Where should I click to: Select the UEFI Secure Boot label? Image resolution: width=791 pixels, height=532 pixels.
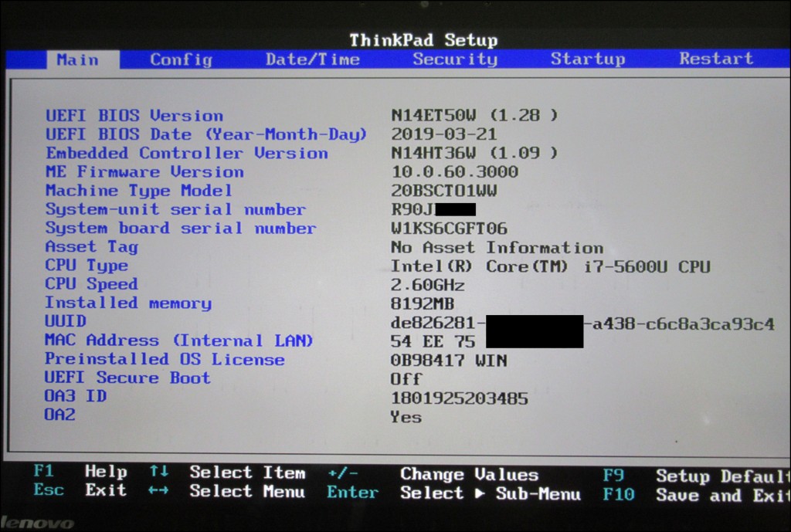(127, 378)
